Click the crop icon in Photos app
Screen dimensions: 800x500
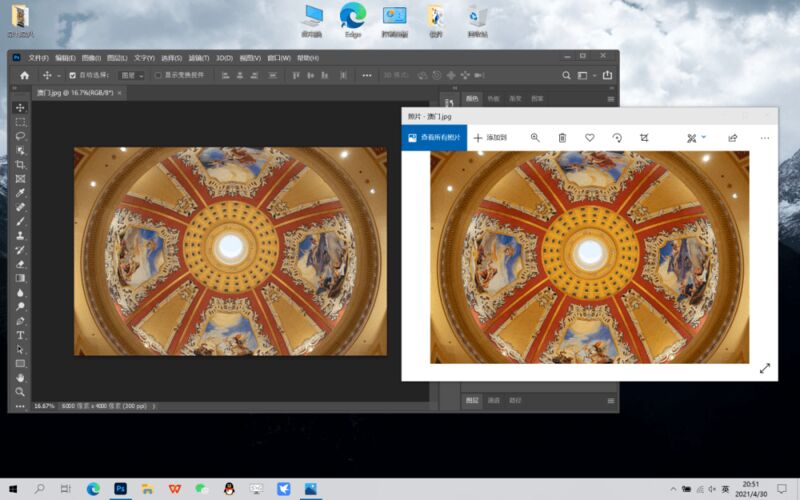644,138
